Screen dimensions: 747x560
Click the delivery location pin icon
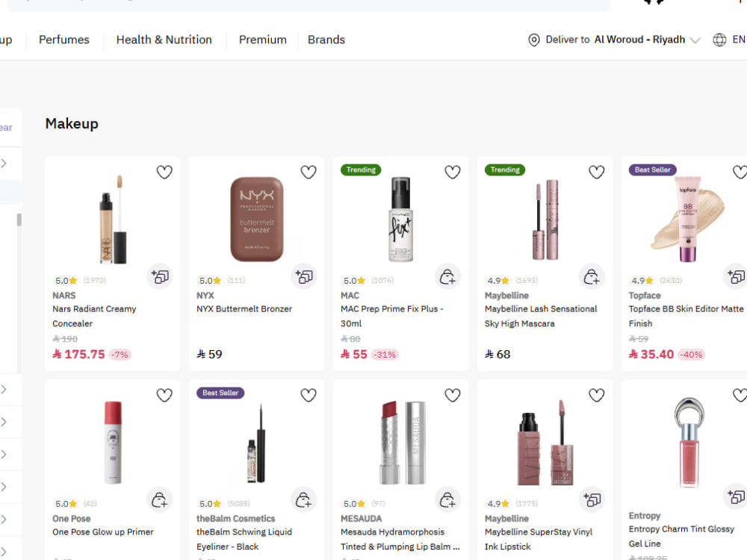pos(534,40)
